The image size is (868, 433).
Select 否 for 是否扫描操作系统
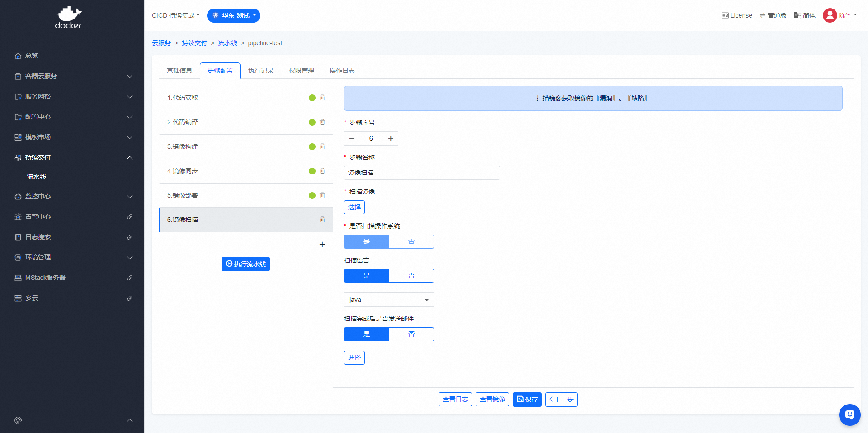click(x=411, y=242)
